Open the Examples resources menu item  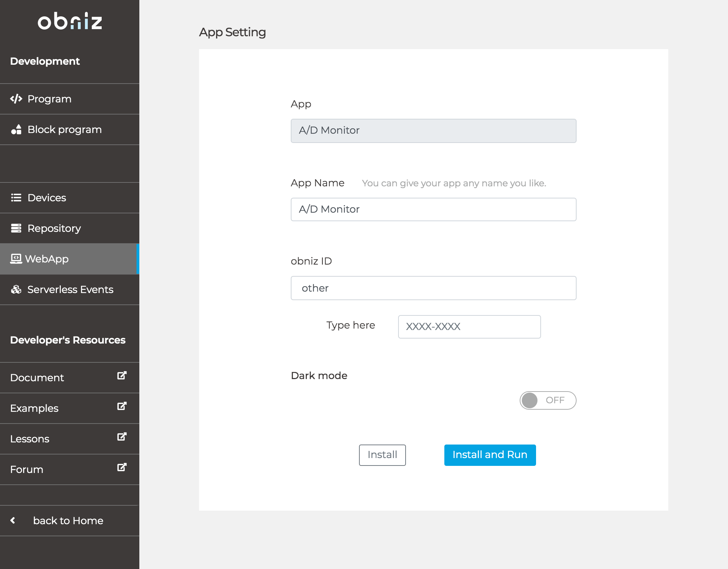pyautogui.click(x=34, y=408)
